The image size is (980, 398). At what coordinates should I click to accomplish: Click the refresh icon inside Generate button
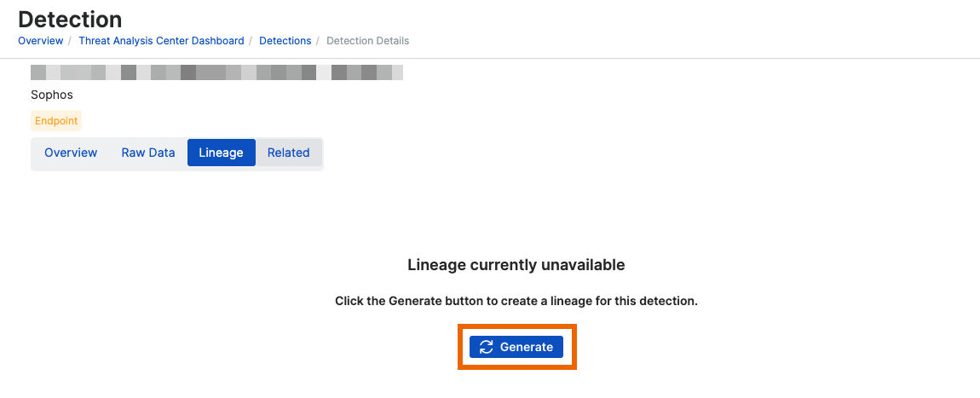click(x=487, y=347)
